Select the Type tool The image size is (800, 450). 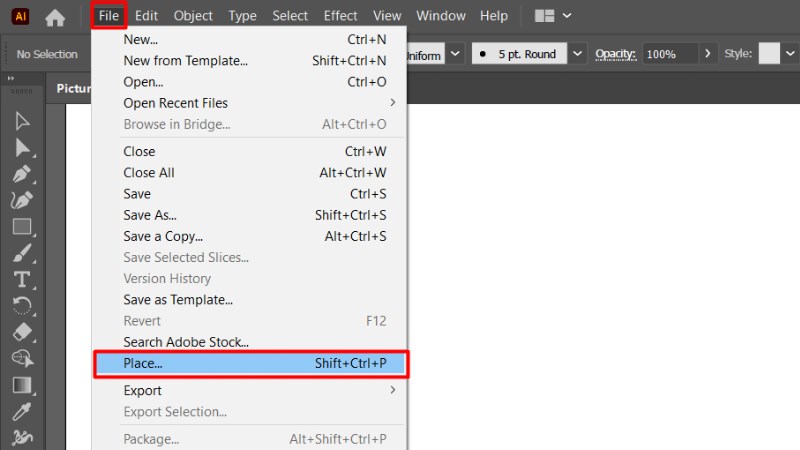point(22,279)
